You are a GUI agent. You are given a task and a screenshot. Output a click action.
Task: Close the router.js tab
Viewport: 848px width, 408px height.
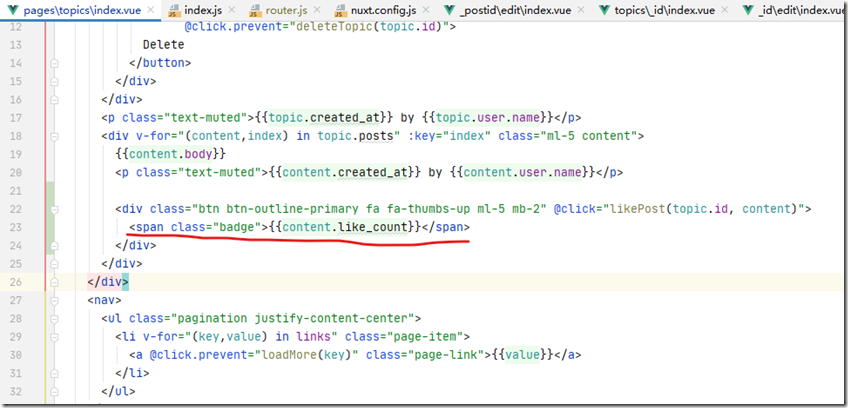point(316,10)
